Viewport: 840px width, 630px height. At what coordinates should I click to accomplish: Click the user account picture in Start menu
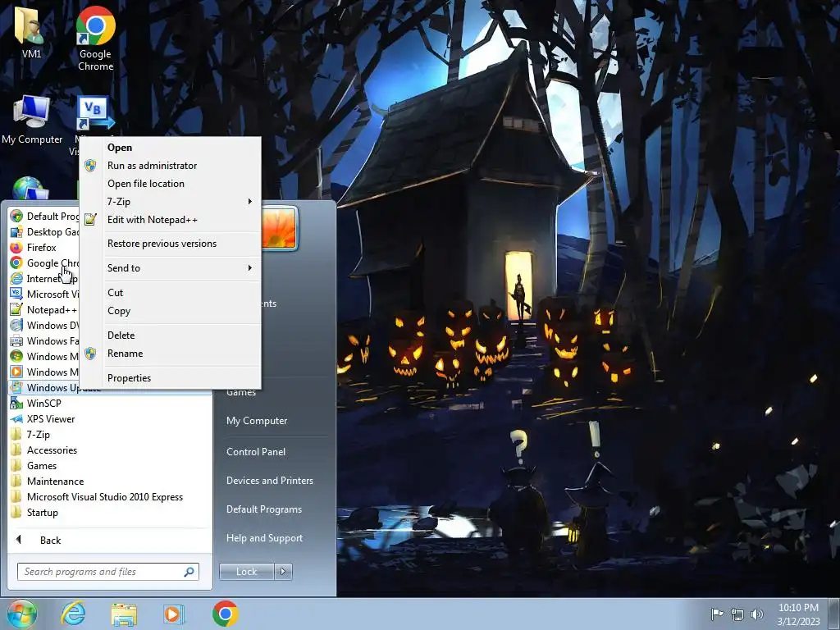tap(279, 228)
